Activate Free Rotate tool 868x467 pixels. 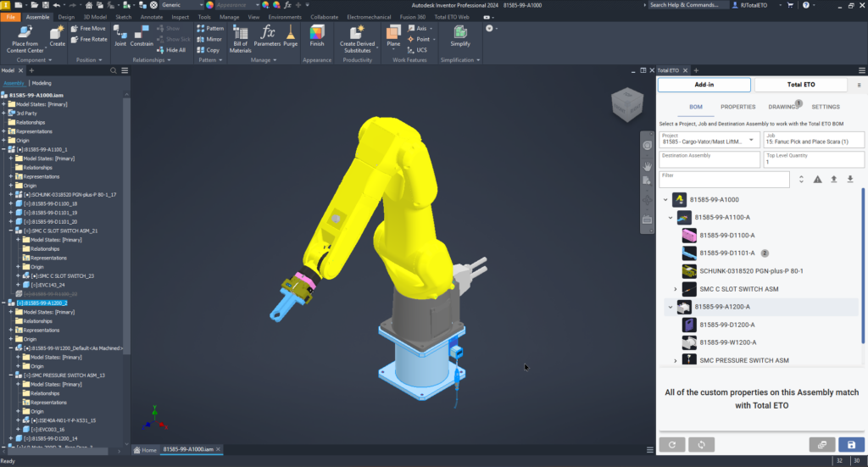click(x=90, y=39)
